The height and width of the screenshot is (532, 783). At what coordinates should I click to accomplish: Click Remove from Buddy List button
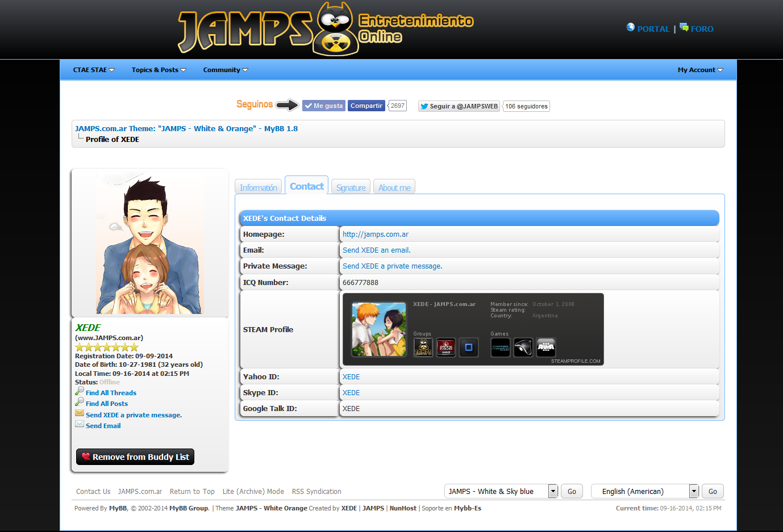pyautogui.click(x=135, y=457)
